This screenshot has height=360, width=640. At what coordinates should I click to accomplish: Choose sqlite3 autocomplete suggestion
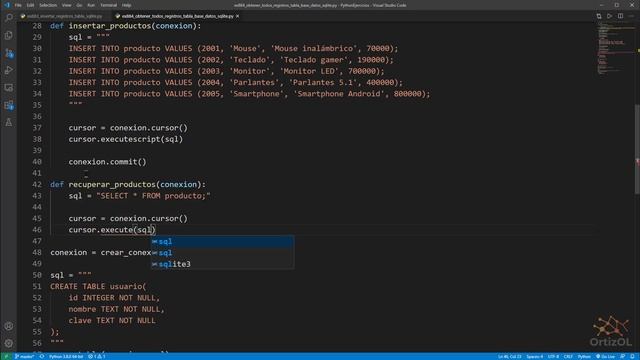pos(222,264)
